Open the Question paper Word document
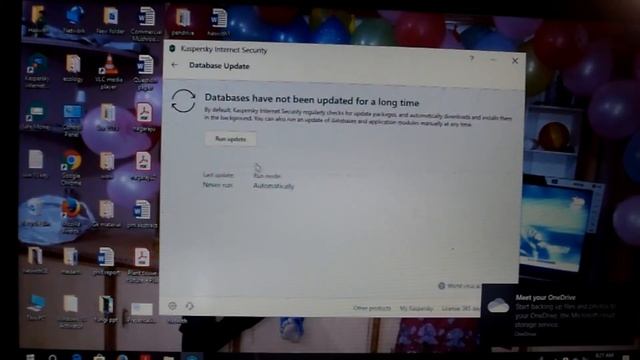The image size is (640, 360). (x=145, y=72)
